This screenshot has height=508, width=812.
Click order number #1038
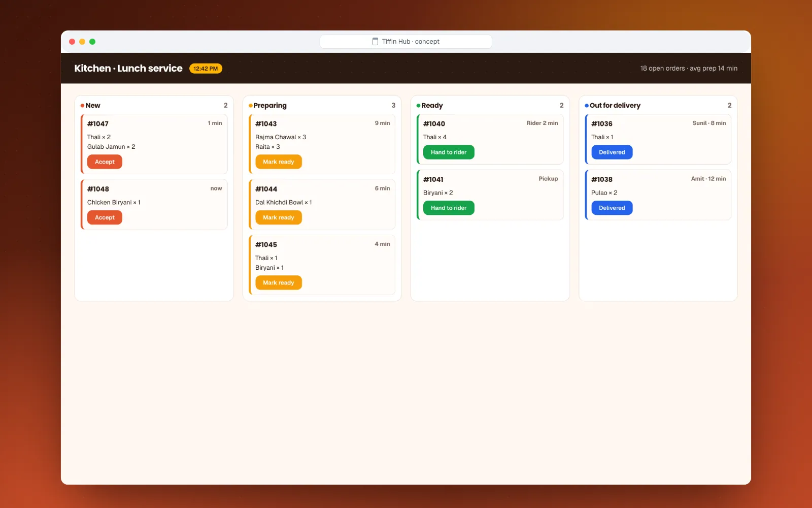(x=602, y=179)
